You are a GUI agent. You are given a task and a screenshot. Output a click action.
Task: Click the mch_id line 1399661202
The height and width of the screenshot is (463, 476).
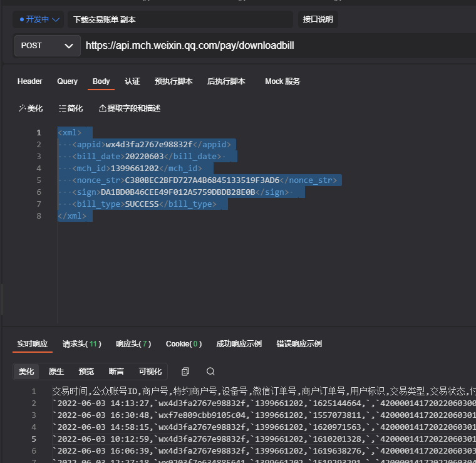[137, 168]
